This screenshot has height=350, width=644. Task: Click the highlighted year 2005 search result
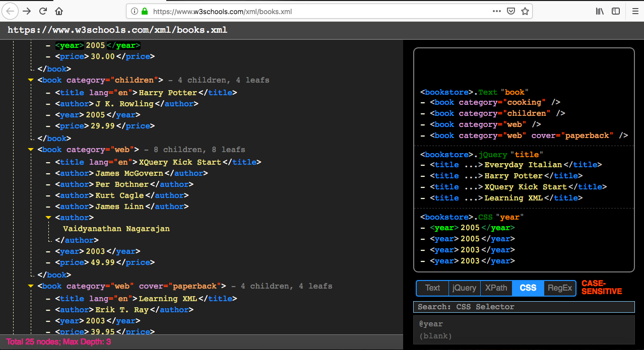473,228
